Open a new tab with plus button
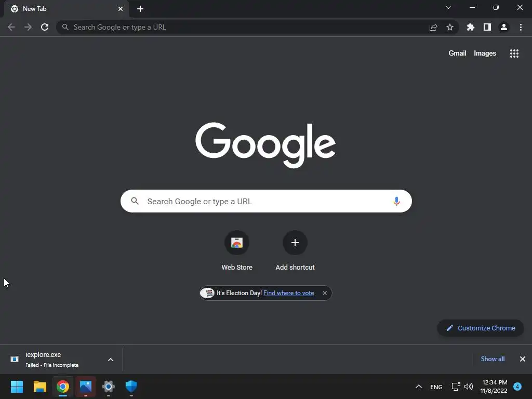This screenshot has height=399, width=532. (x=140, y=9)
